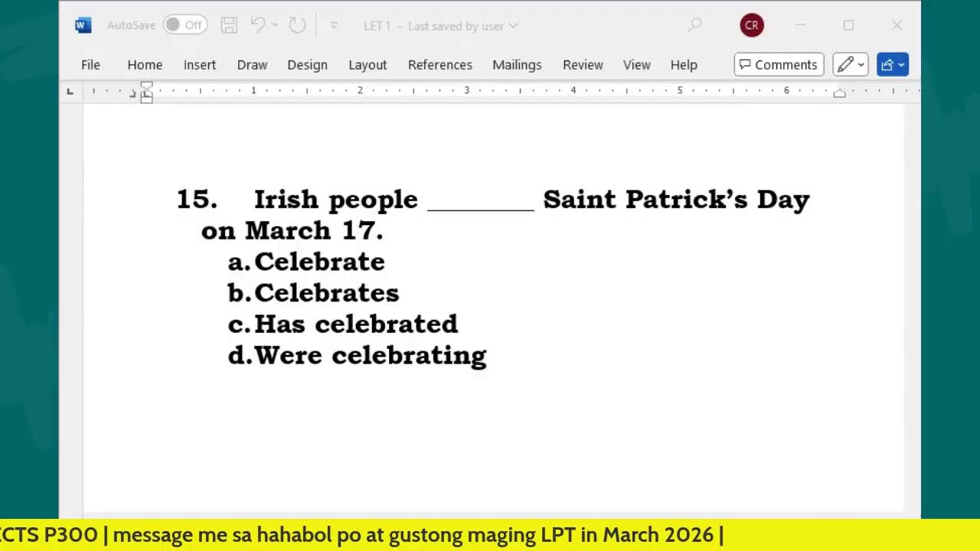Open the View tab

click(x=636, y=65)
